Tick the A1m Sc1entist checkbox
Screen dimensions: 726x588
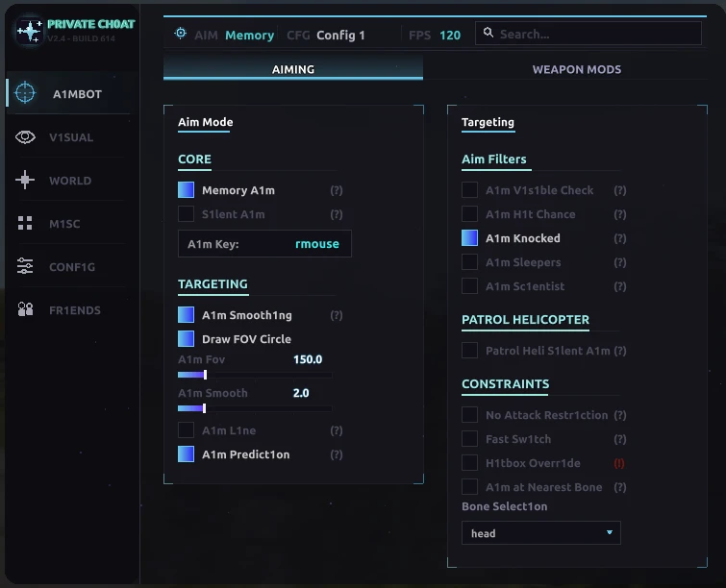pyautogui.click(x=469, y=286)
